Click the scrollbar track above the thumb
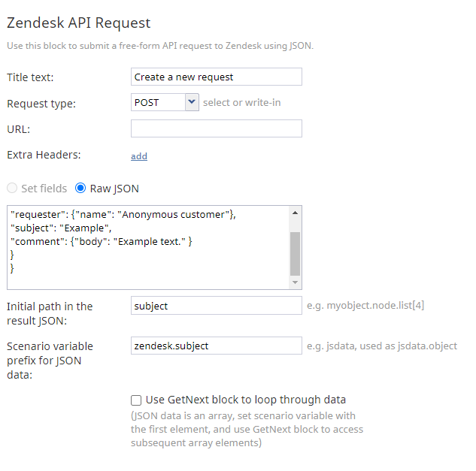The height and width of the screenshot is (471, 476). pos(295,225)
